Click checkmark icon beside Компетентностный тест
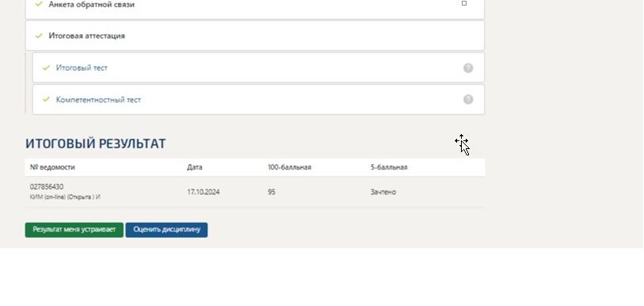The image size is (644, 306). [46, 99]
